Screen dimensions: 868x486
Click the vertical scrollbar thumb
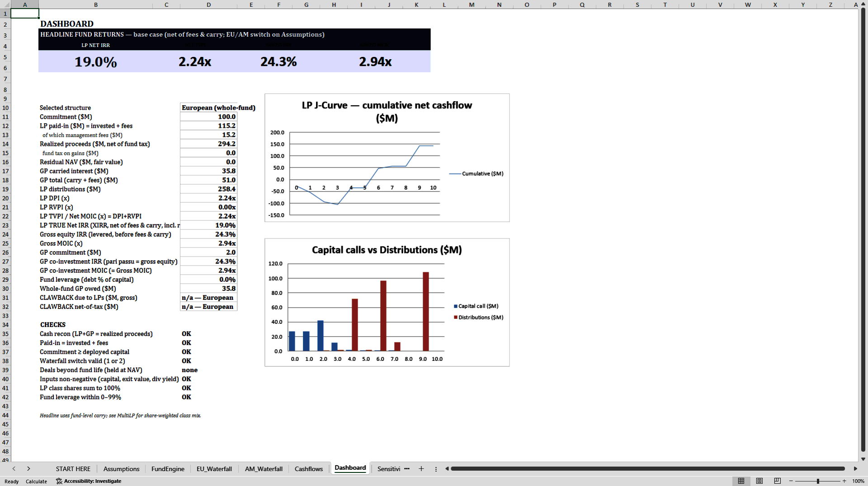click(x=863, y=229)
